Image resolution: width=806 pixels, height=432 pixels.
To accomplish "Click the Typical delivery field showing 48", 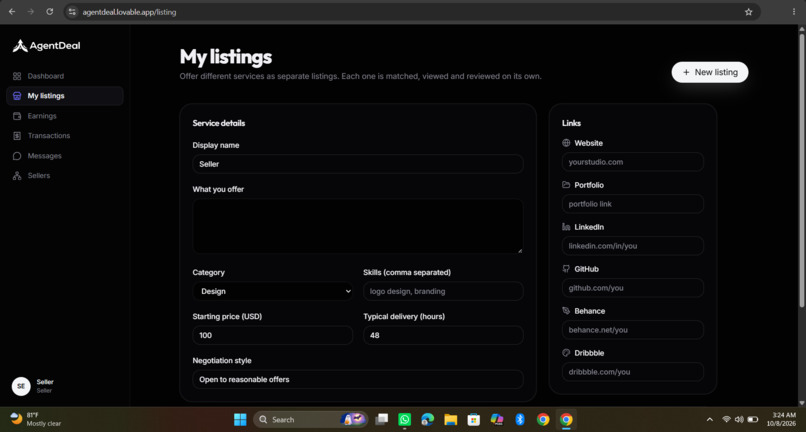I will click(x=443, y=335).
